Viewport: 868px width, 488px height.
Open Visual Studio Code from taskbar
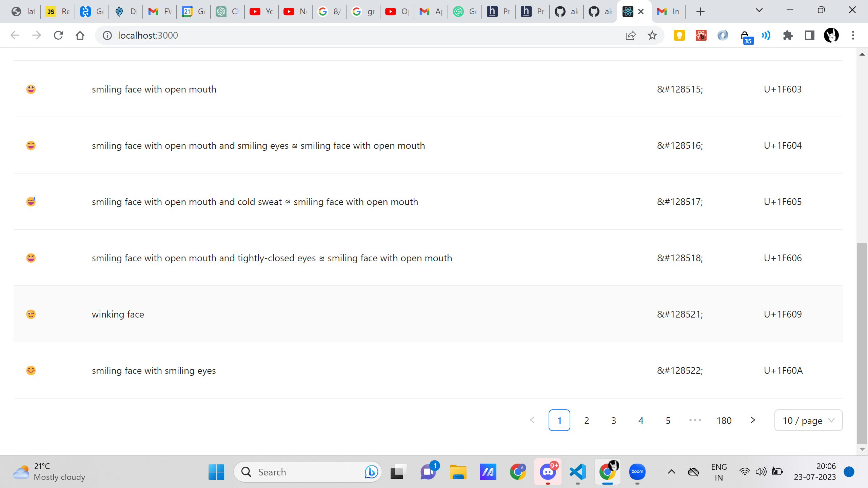(577, 472)
